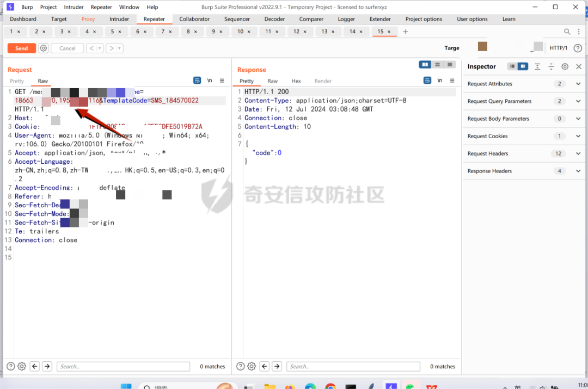Go to previous request with back arrow

tap(92, 48)
